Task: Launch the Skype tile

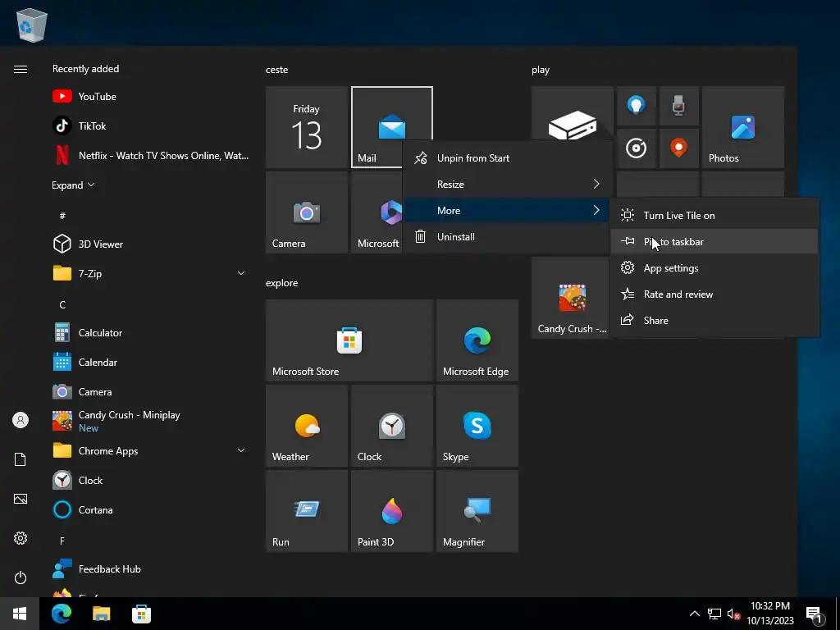Action: point(477,426)
